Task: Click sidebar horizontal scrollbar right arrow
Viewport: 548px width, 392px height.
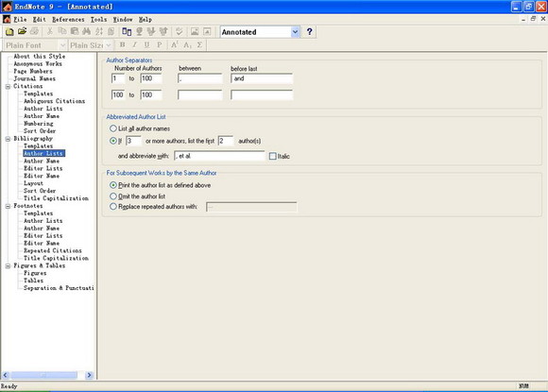Action: click(x=89, y=375)
